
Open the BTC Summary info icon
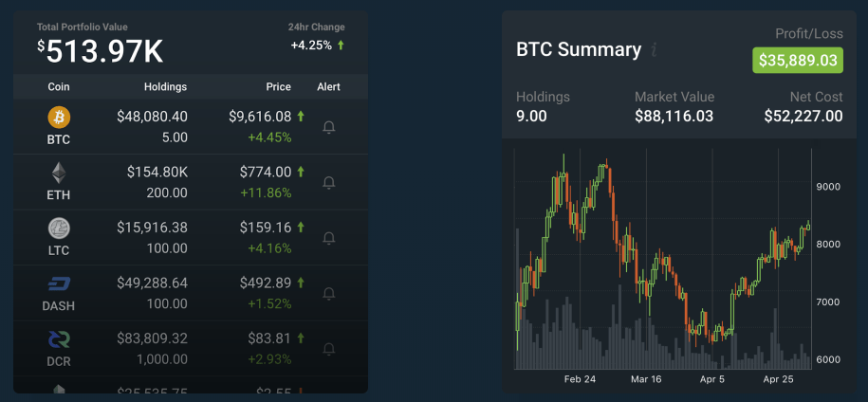point(655,50)
